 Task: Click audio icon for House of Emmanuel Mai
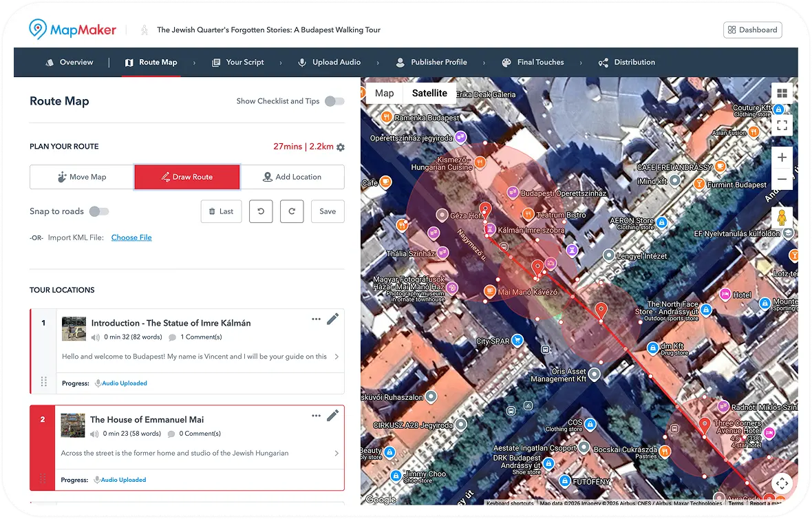(94, 434)
